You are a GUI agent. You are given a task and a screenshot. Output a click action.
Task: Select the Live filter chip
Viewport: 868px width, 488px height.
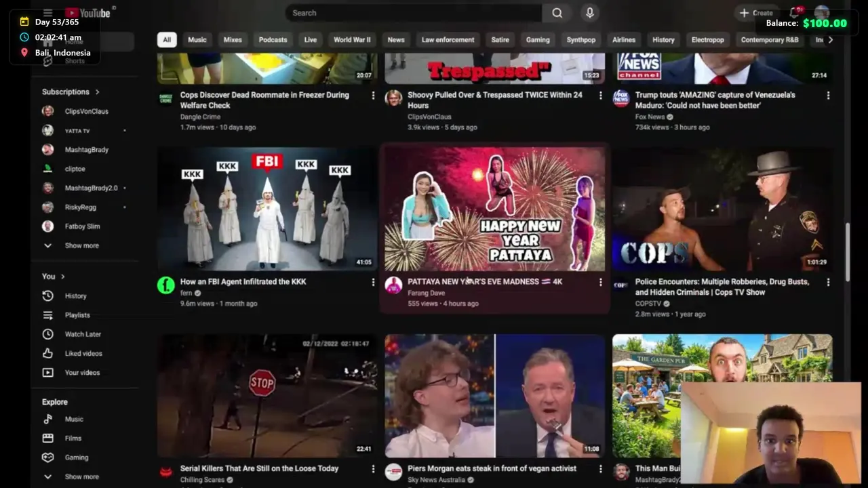[x=311, y=40]
